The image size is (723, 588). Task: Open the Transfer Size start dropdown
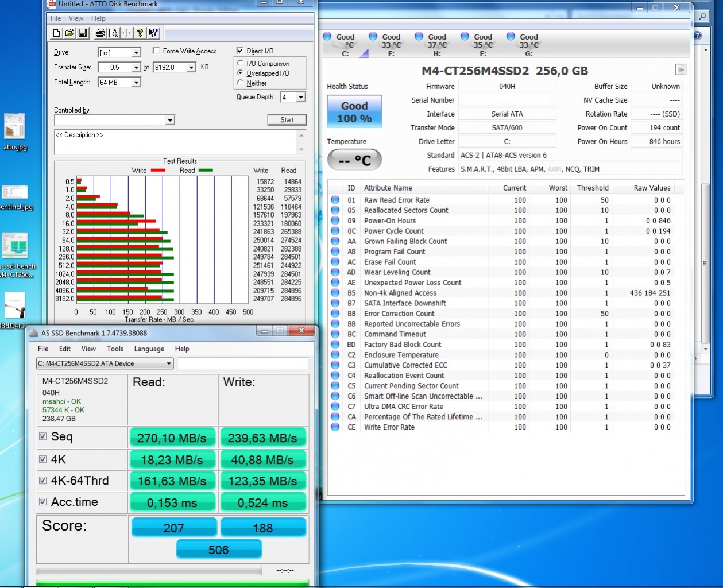136,68
